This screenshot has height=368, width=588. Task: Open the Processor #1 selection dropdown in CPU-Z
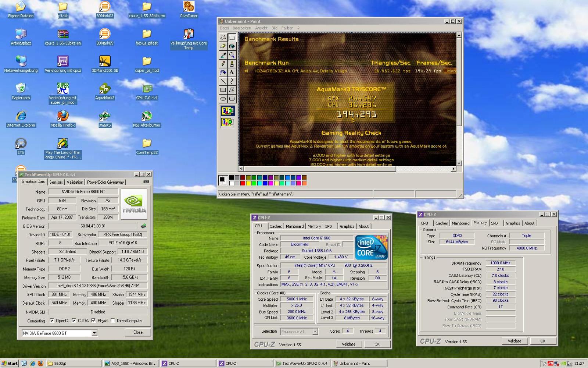315,332
